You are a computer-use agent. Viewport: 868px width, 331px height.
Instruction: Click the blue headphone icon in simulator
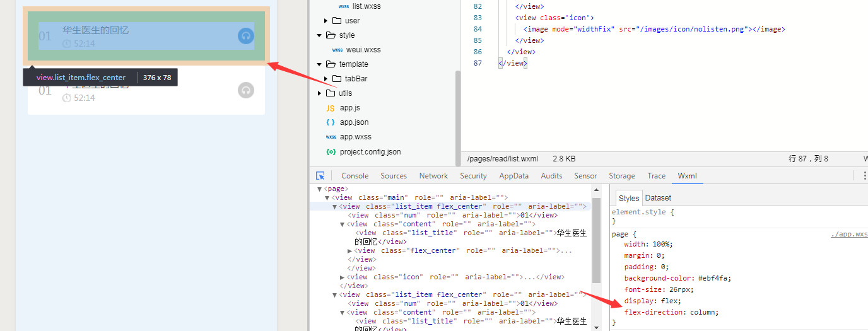[246, 36]
